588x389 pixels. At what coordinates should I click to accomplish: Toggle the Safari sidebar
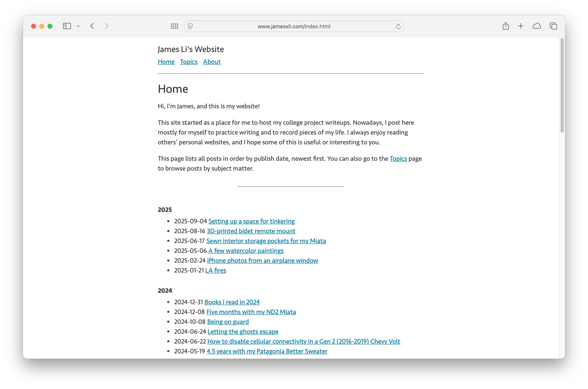(x=67, y=26)
